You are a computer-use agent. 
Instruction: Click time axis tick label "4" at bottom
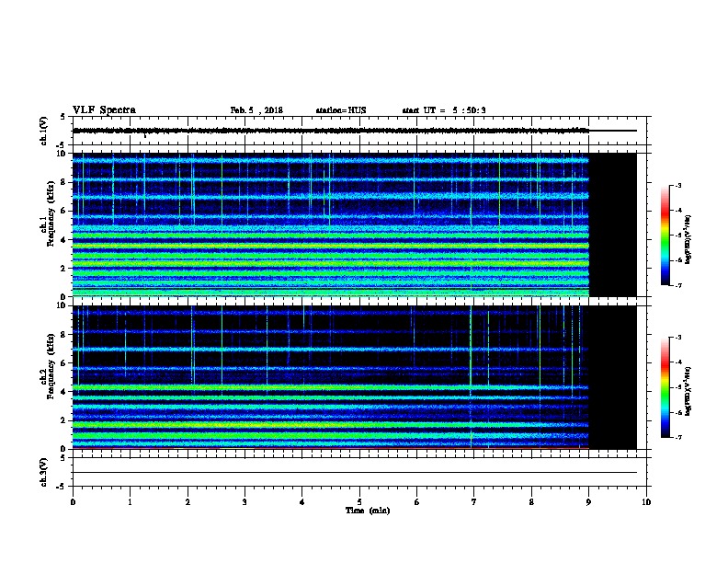click(x=301, y=501)
